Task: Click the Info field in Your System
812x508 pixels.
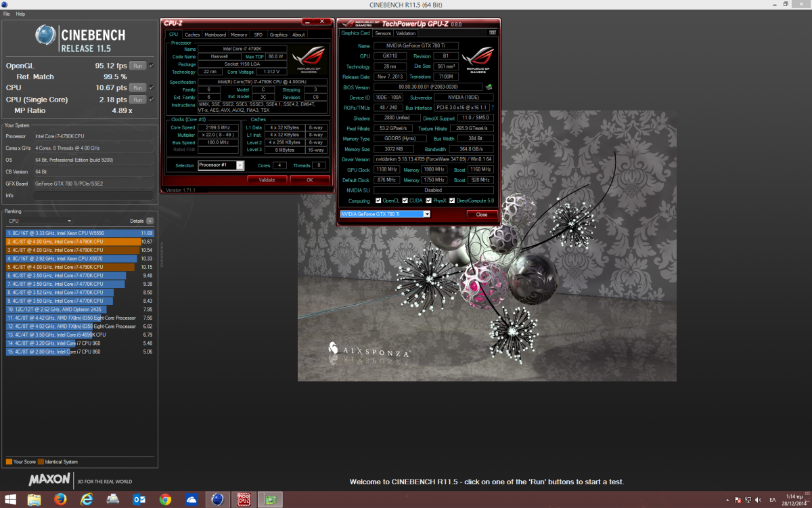Action: 93,195
